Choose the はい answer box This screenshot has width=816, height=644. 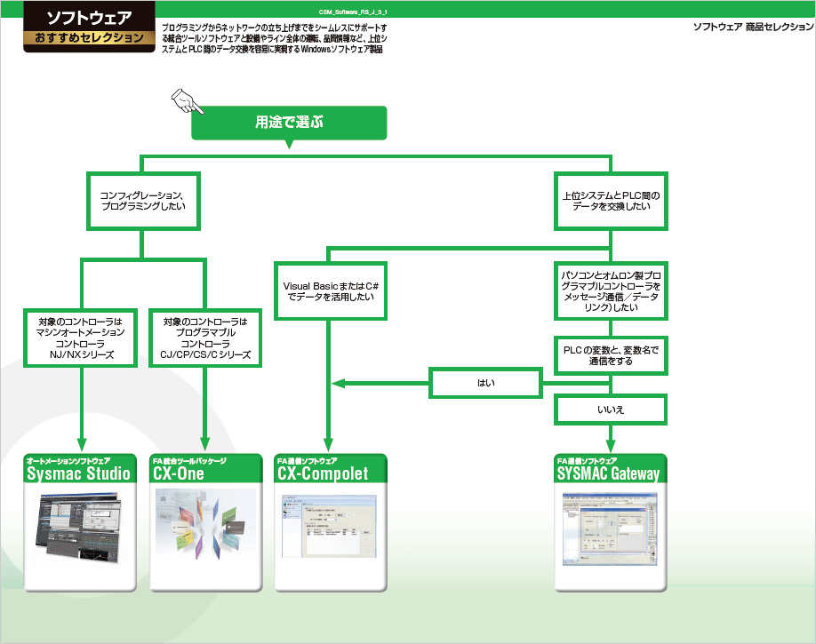coord(485,383)
